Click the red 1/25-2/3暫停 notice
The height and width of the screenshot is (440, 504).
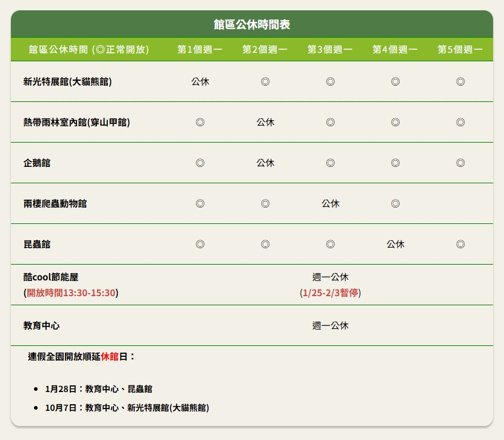[x=331, y=293]
